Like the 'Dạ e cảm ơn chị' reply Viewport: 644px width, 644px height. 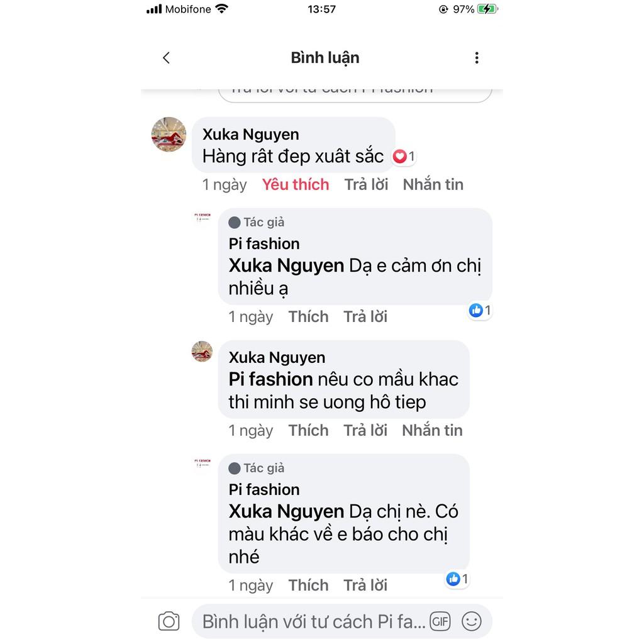(308, 317)
